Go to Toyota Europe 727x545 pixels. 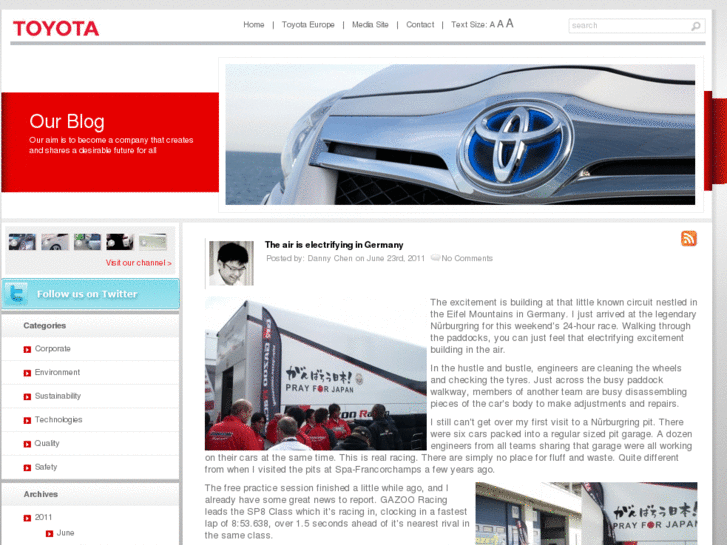[308, 25]
